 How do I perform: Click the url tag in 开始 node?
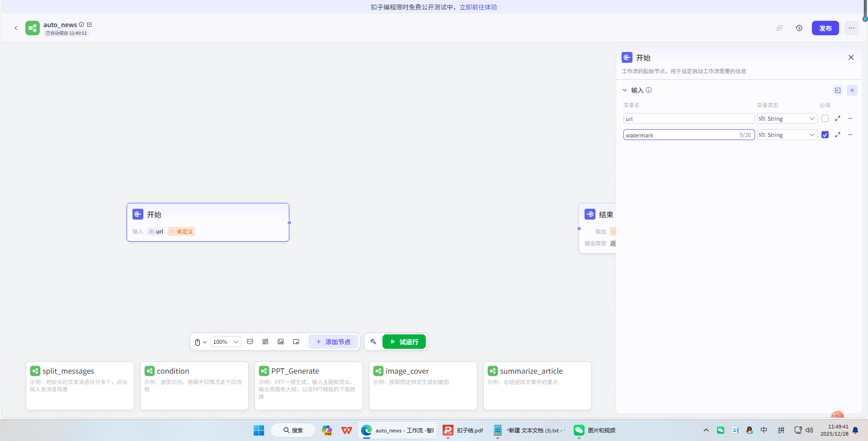pos(156,231)
